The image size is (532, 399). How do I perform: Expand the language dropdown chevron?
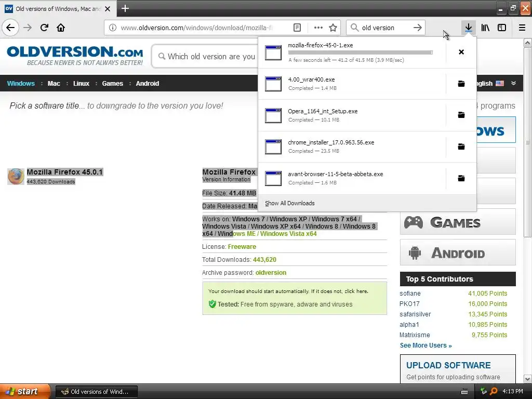[514, 83]
